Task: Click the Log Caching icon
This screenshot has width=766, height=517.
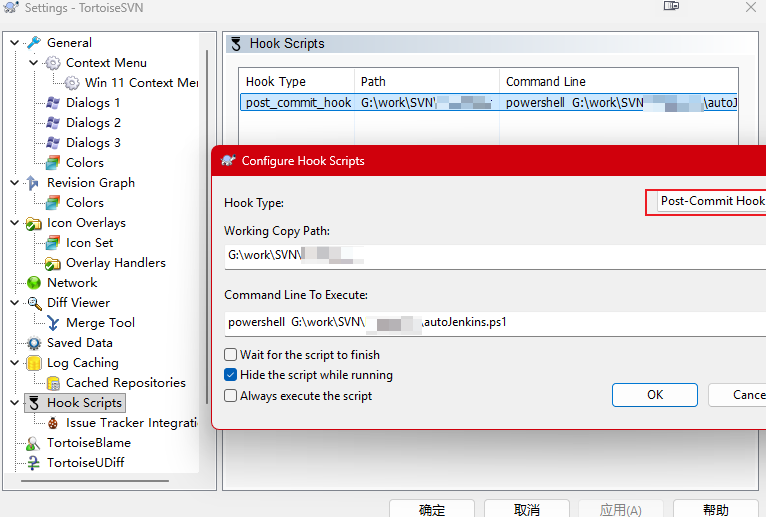Action: tap(34, 363)
